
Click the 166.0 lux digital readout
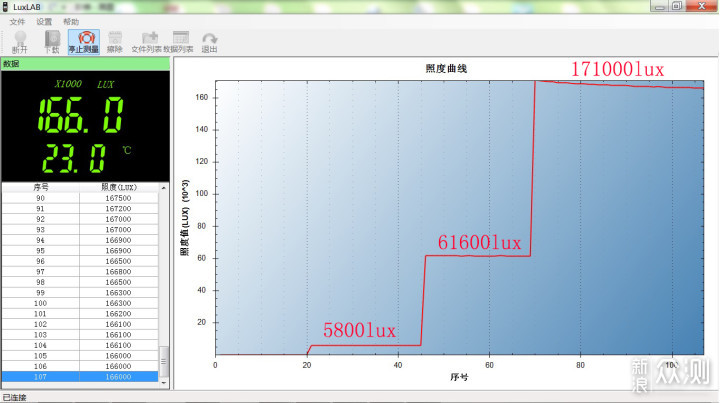coord(81,115)
